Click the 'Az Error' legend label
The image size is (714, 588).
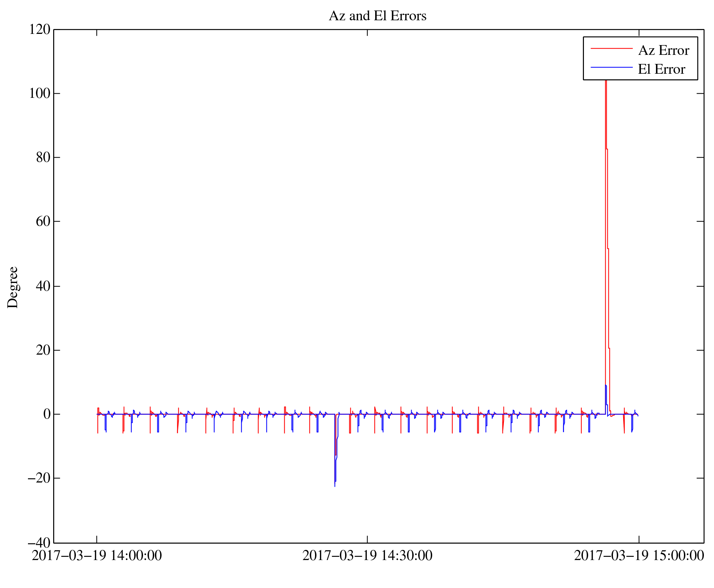(x=663, y=51)
